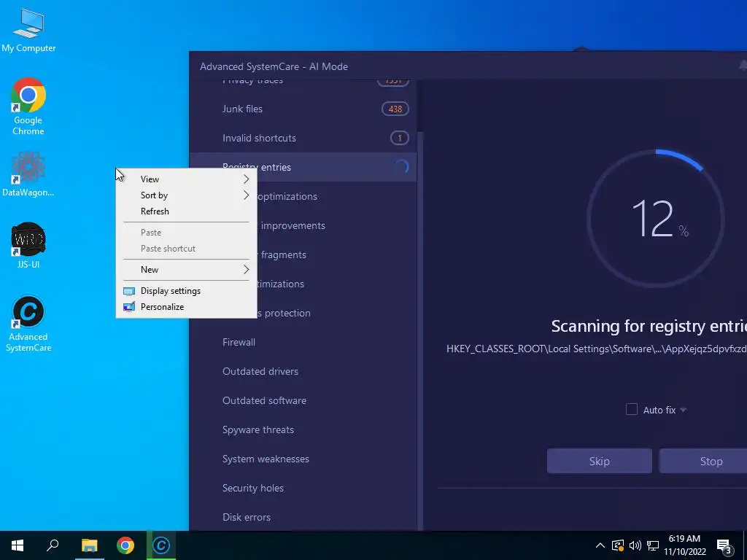Select the Registry entries scan item
747x560 pixels.
pyautogui.click(x=303, y=167)
